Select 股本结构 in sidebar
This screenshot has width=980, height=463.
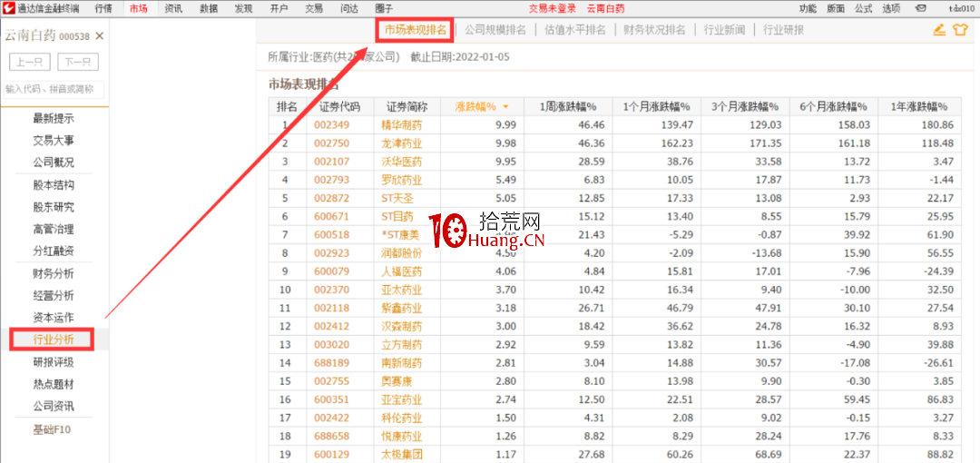click(x=54, y=186)
